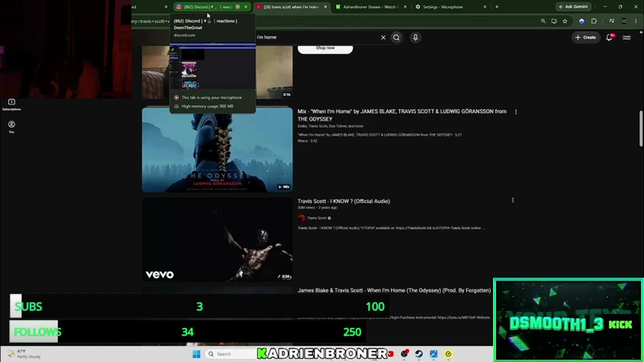Open the YouTube account avatar menu
This screenshot has width=644, height=362.
tap(626, 37)
